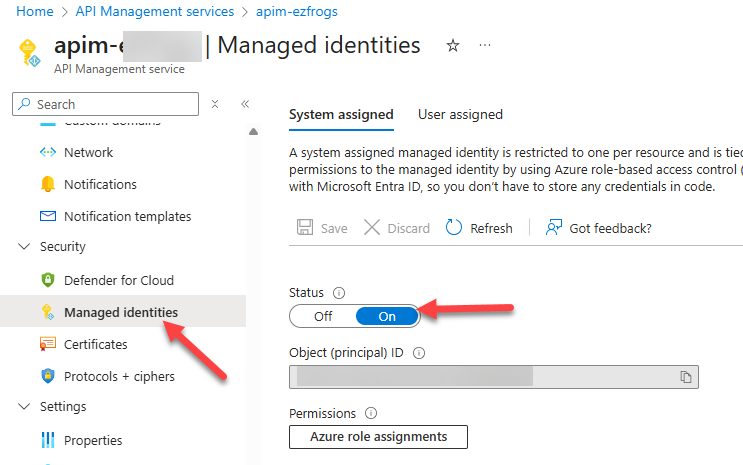Clear the sidebar search with X
The image size is (743, 465).
215,104
